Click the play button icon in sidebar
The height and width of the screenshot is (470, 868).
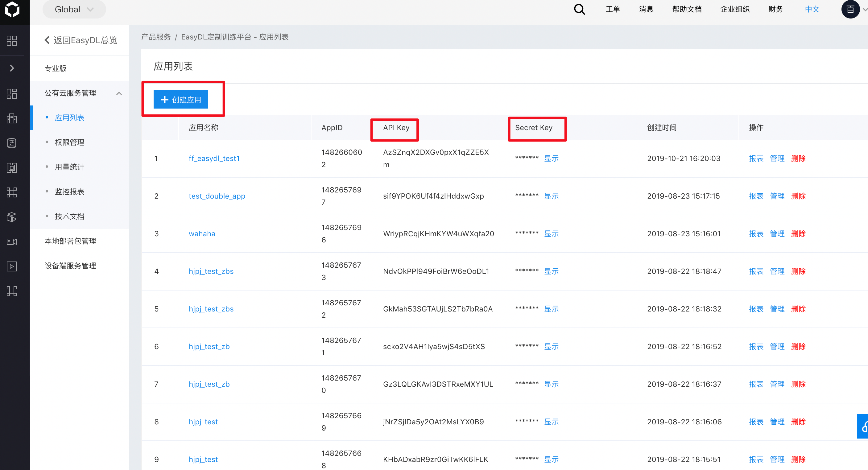tap(12, 266)
